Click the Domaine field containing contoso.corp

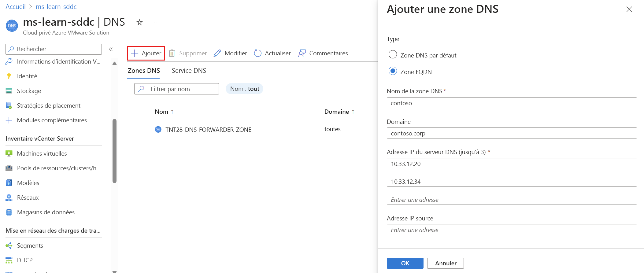512,133
